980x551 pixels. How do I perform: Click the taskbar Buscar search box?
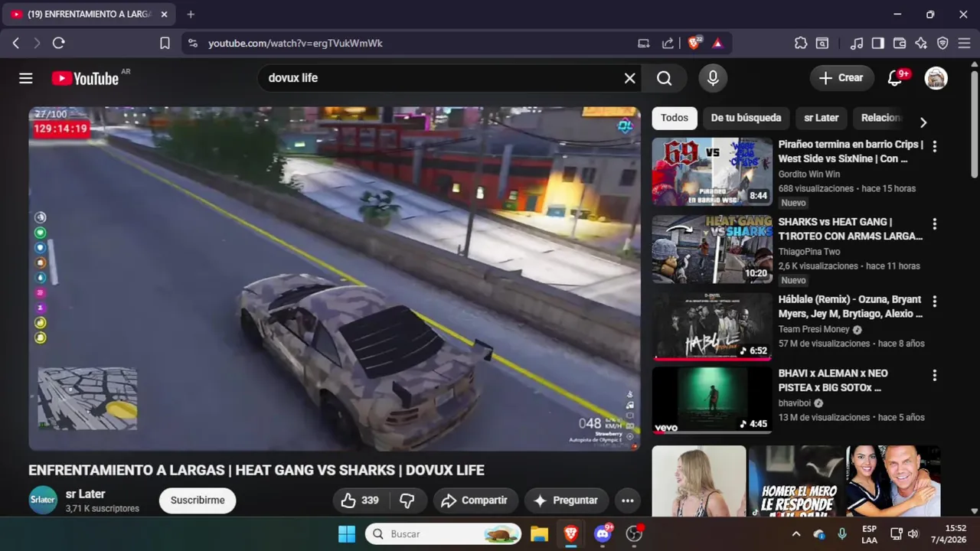click(443, 534)
